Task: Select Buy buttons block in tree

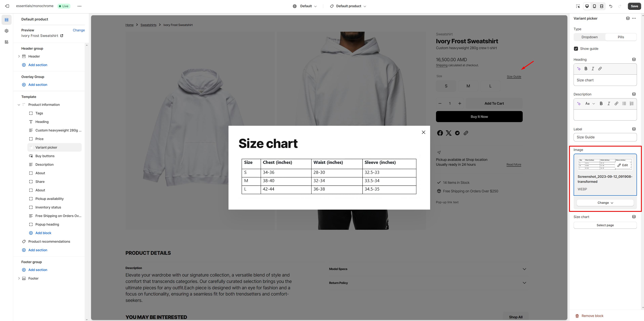Action: click(x=45, y=156)
